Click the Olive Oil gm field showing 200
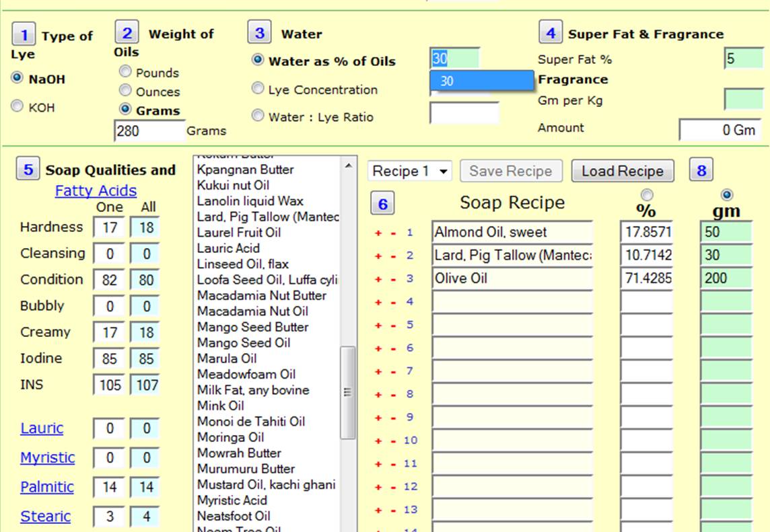 click(726, 278)
